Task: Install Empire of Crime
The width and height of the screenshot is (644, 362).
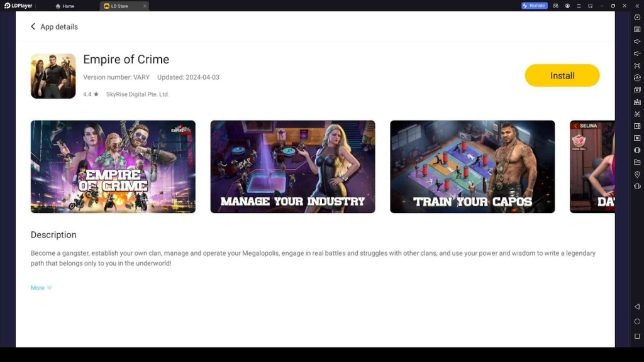Action: (x=562, y=75)
